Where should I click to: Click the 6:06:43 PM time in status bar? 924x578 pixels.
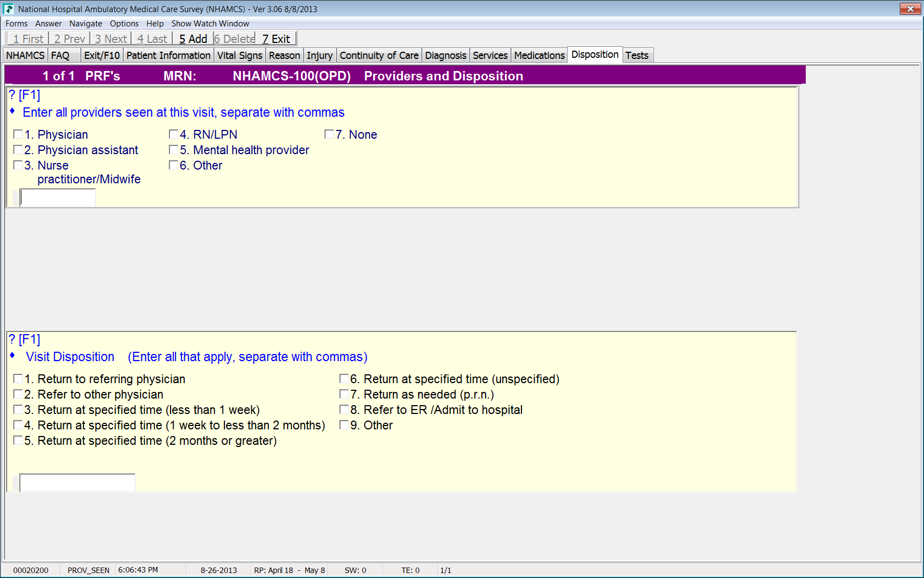[x=138, y=570]
